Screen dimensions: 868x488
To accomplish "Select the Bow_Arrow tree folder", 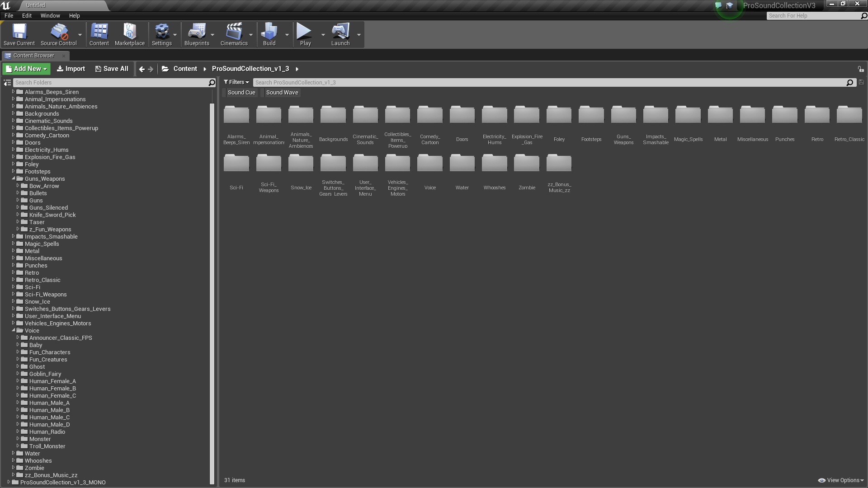I will [x=44, y=186].
